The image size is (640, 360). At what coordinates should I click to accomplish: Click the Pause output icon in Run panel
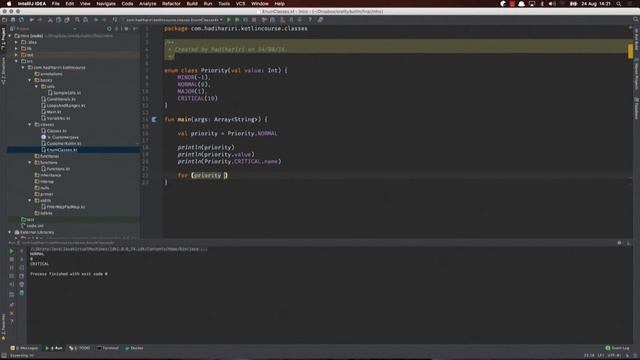[x=11, y=268]
